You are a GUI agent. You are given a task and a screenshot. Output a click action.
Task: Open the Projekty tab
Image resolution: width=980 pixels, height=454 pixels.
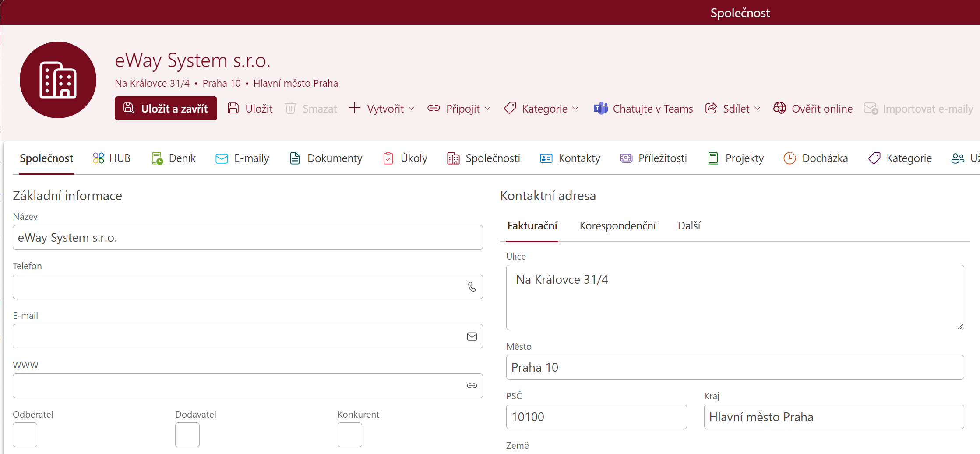[x=736, y=158]
